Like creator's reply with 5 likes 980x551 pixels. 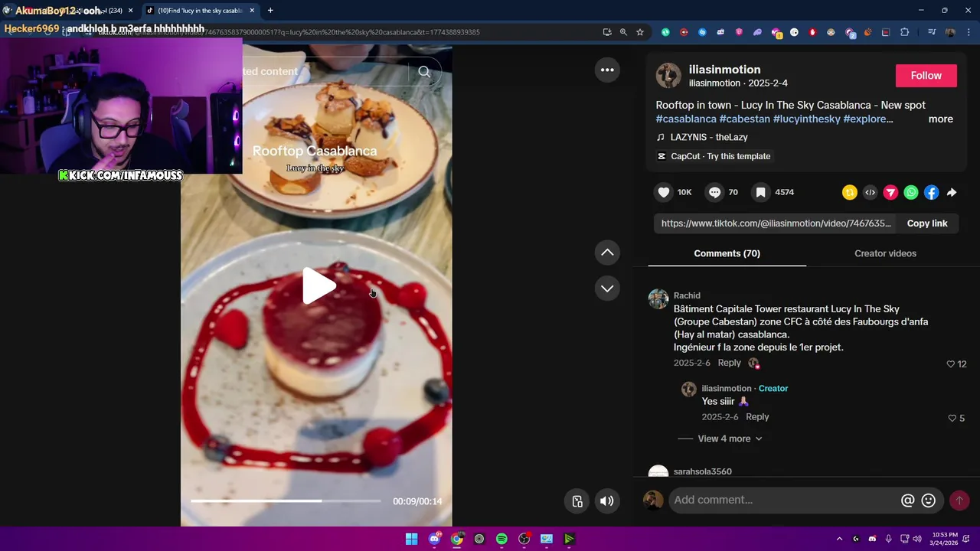click(x=952, y=419)
